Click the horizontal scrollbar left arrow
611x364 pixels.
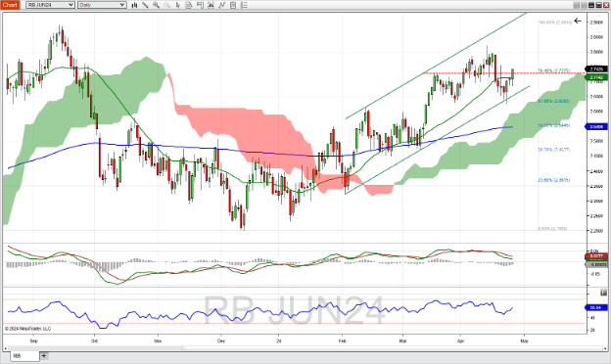coord(6,348)
